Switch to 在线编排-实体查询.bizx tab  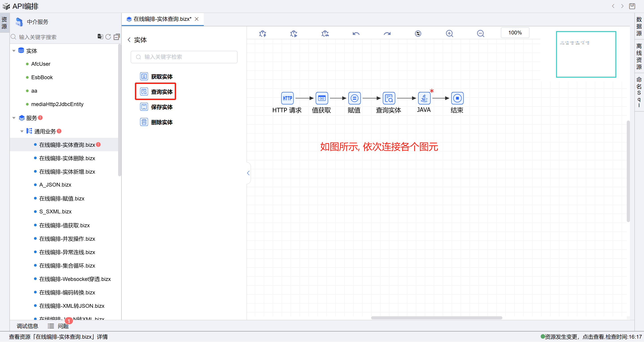(x=162, y=19)
